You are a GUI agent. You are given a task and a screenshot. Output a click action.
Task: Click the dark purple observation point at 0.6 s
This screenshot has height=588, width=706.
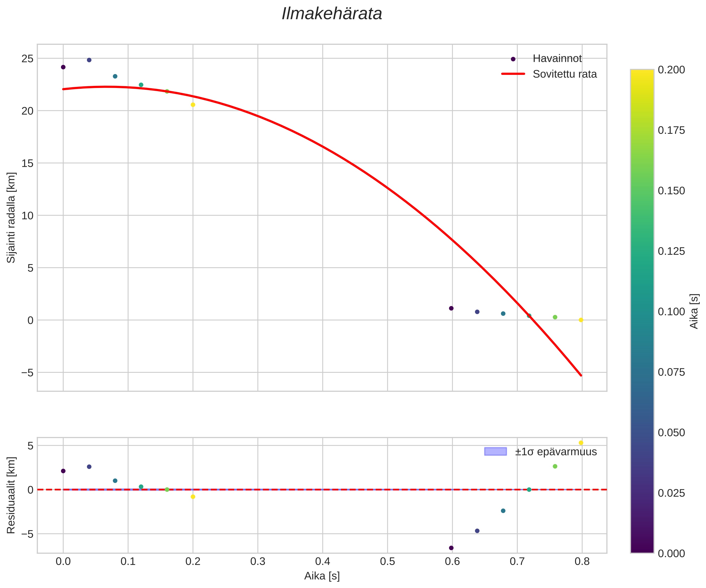pyautogui.click(x=451, y=308)
